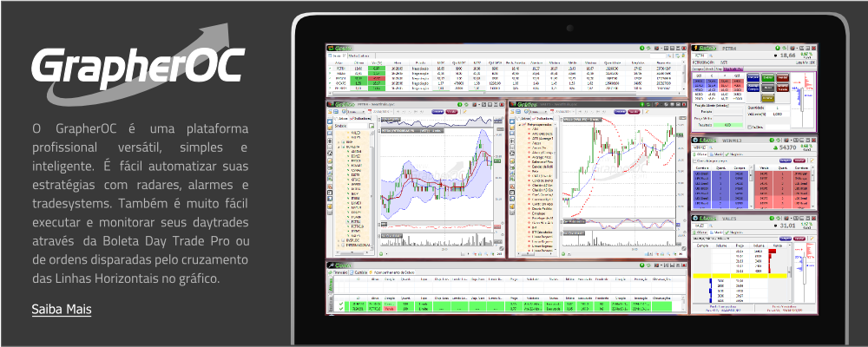Open Stop tab in Boleta window
868x347 pixels.
719,69
